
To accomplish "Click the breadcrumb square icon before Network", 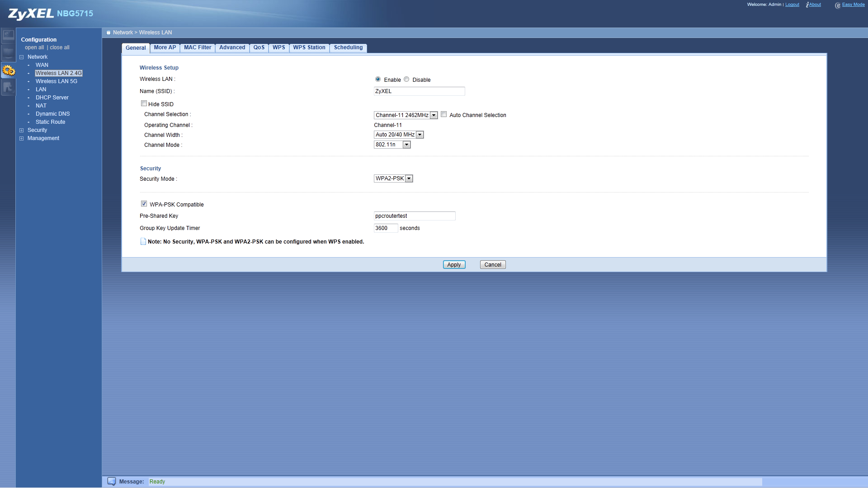I will pos(108,33).
